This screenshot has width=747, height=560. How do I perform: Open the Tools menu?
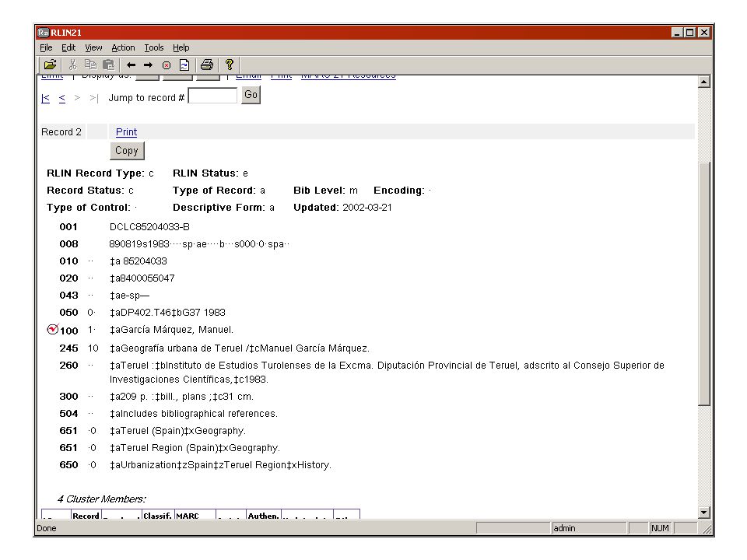[154, 47]
